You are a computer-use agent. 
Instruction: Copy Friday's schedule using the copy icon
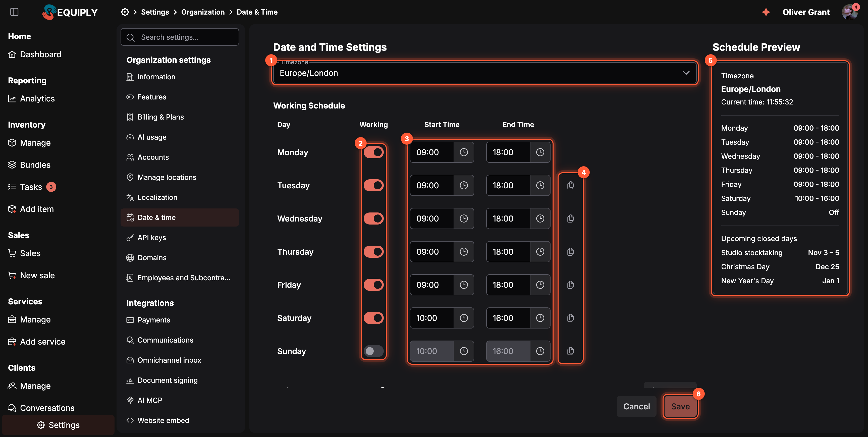[570, 285]
